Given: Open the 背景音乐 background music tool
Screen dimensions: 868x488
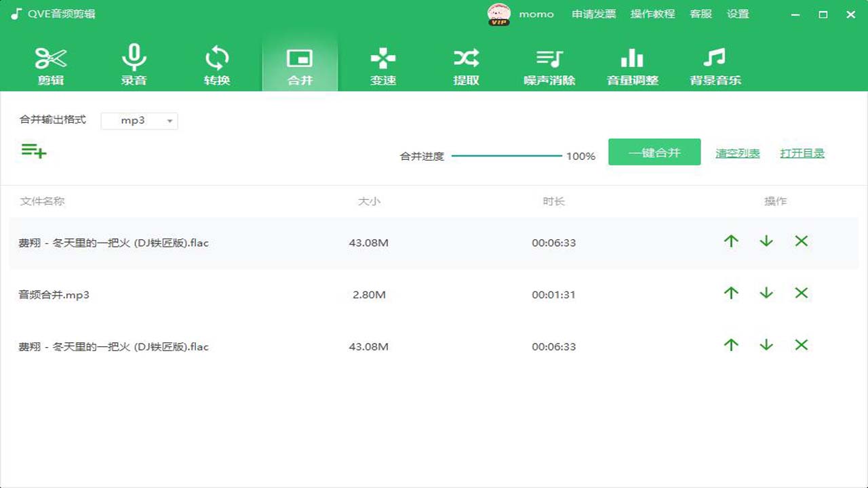Looking at the screenshot, I should (715, 66).
